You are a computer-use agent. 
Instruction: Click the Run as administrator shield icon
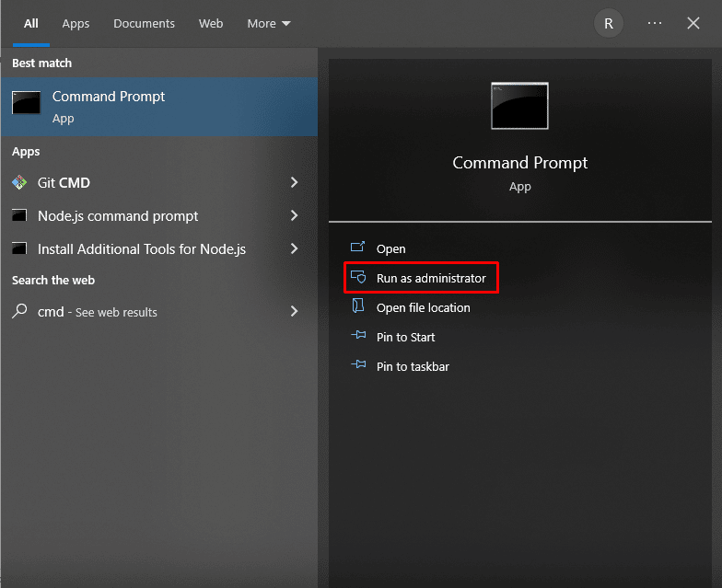click(358, 277)
